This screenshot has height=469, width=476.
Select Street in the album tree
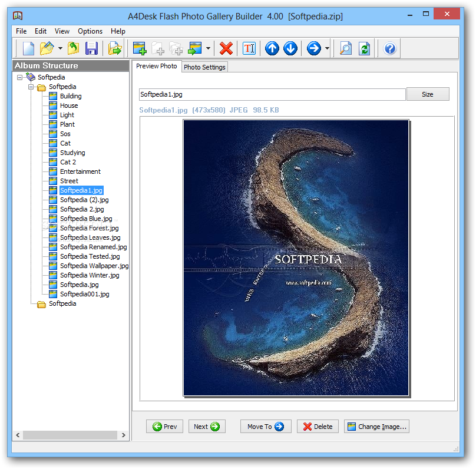tap(69, 181)
